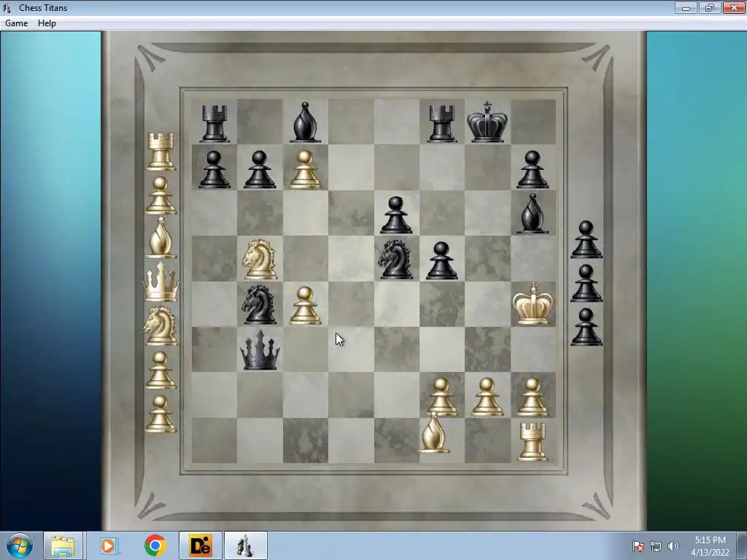Open Google Chrome from the taskbar
747x560 pixels.
click(155, 545)
